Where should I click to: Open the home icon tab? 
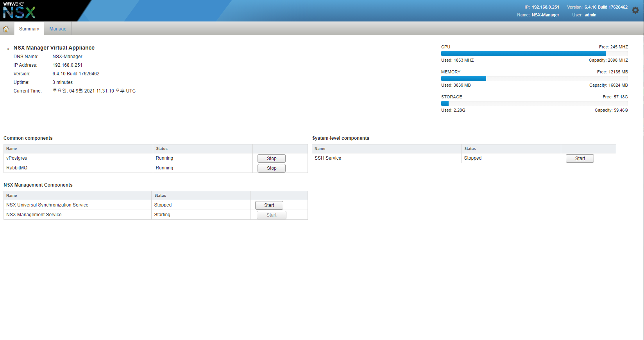(6, 29)
